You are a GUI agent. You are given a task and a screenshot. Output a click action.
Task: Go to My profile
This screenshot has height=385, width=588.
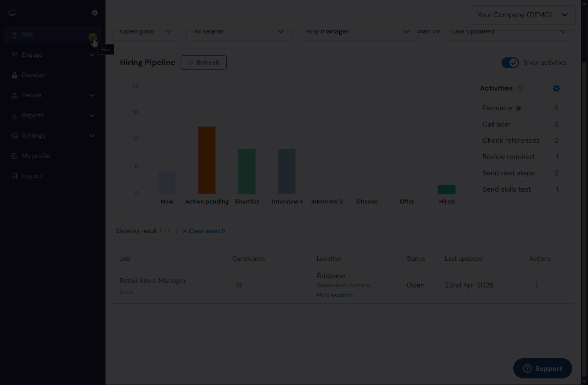(52, 156)
